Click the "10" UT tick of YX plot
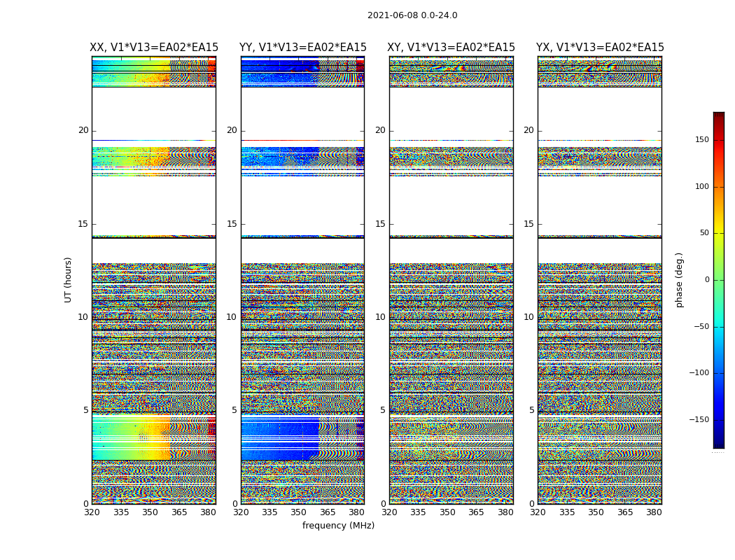 click(529, 317)
